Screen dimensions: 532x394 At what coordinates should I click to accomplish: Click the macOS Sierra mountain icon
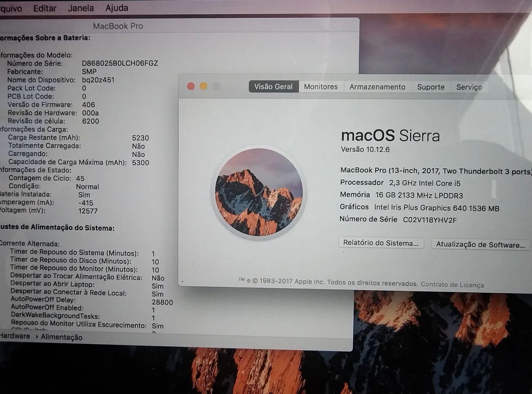tap(259, 192)
